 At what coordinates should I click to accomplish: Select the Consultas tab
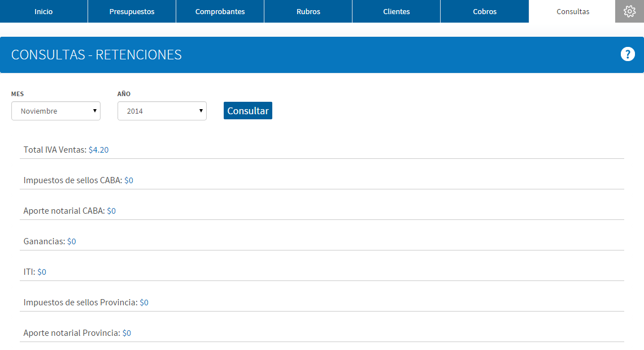[572, 11]
